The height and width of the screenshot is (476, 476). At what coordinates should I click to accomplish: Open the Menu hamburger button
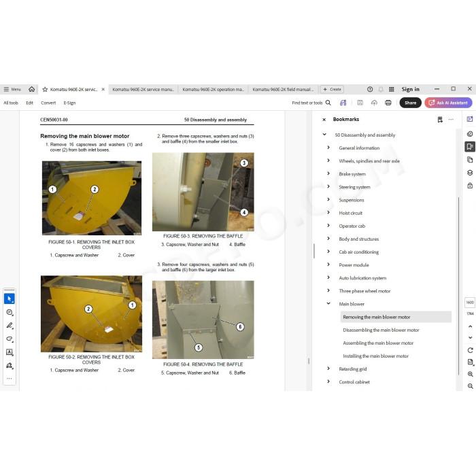coord(12,89)
